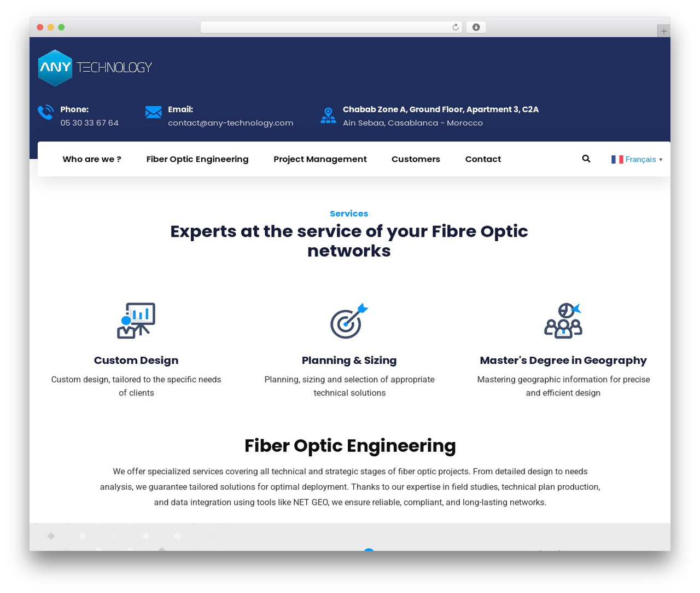Screen dimensions: 700x593
Task: Click the Fiber Optic Engineering section heading
Action: click(350, 446)
